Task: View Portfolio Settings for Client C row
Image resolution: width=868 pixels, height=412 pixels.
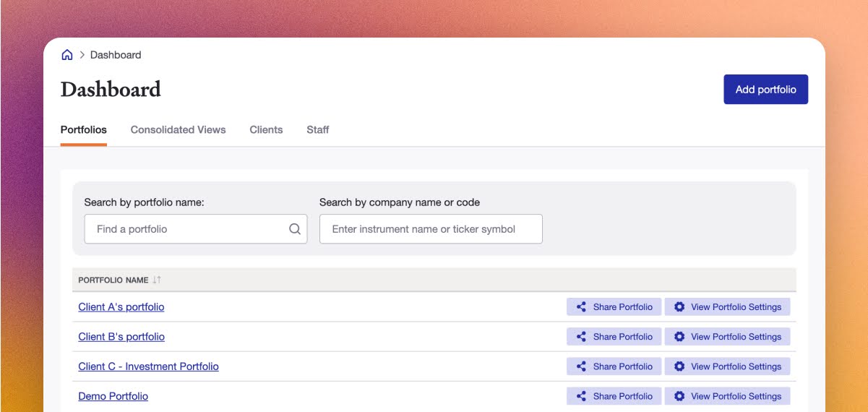Action: (x=728, y=366)
